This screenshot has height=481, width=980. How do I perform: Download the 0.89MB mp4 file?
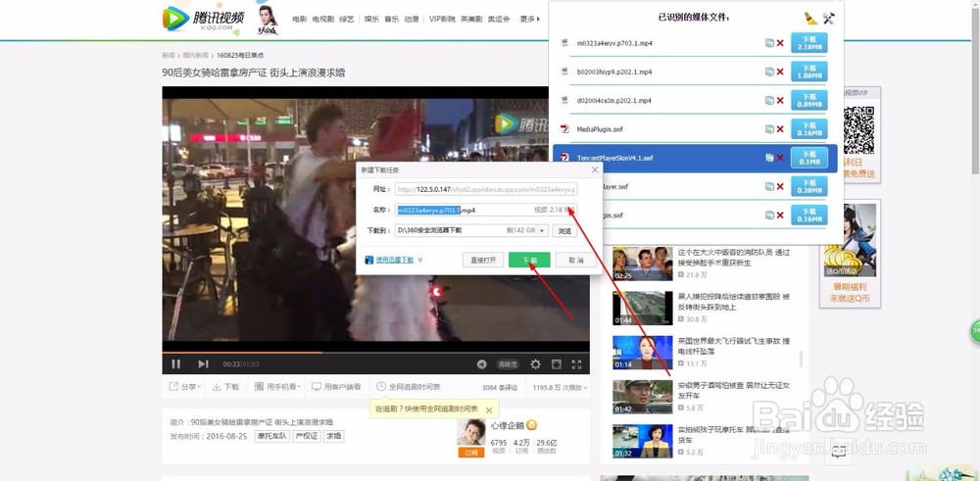pos(809,100)
